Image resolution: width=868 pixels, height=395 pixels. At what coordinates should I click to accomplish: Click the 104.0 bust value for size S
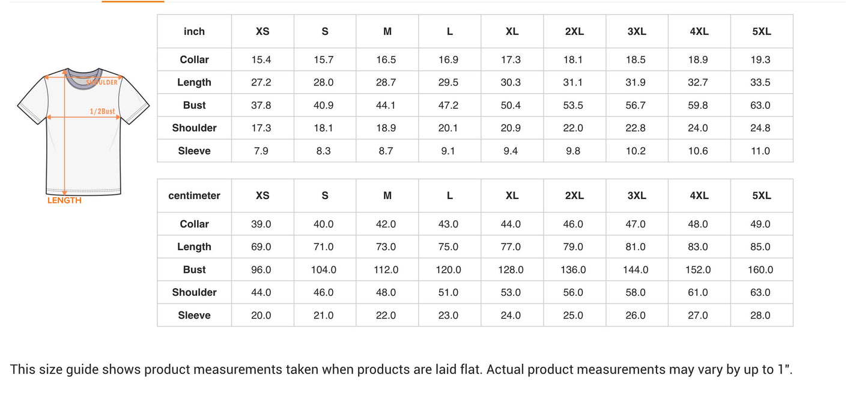point(324,270)
